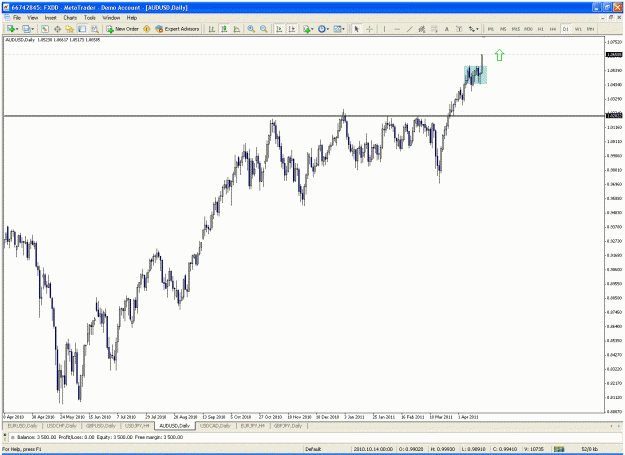Switch to M15 timeframe

click(x=515, y=29)
